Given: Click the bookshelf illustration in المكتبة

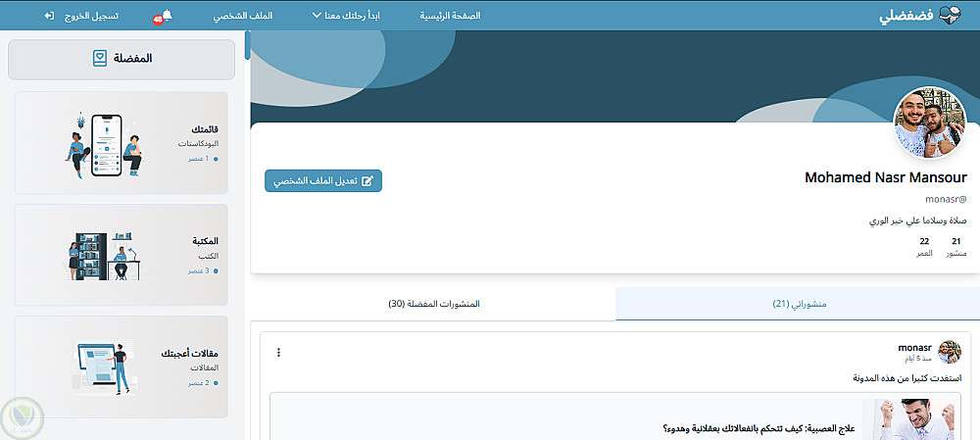Looking at the screenshot, I should 105,256.
